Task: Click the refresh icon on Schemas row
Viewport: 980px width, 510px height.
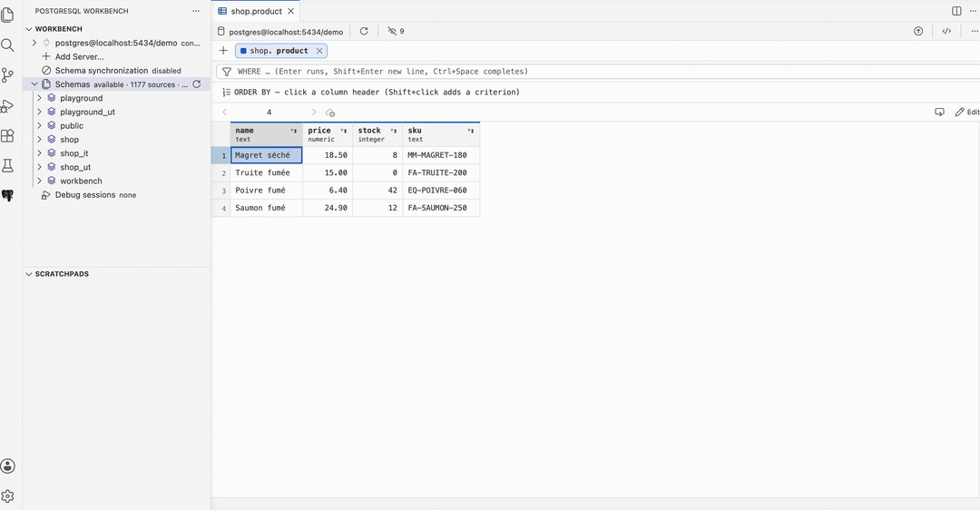Action: point(197,84)
